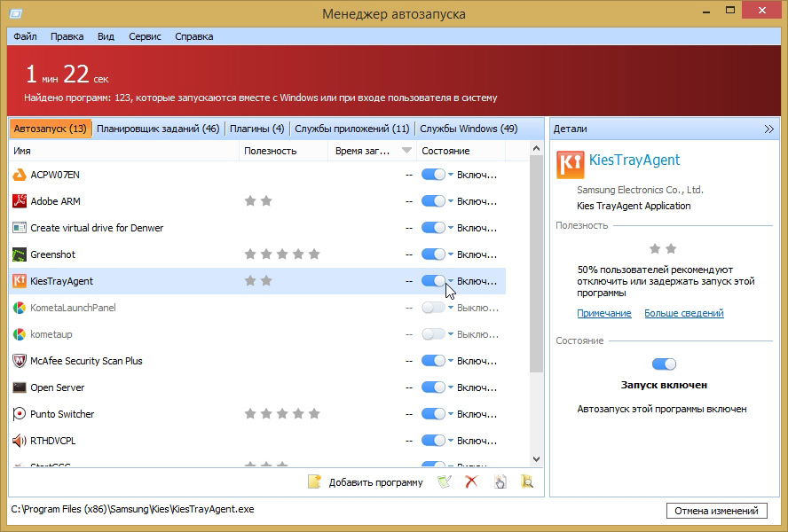788x532 pixels.
Task: Disable McAfee Security Scan Plus switch
Action: point(433,361)
